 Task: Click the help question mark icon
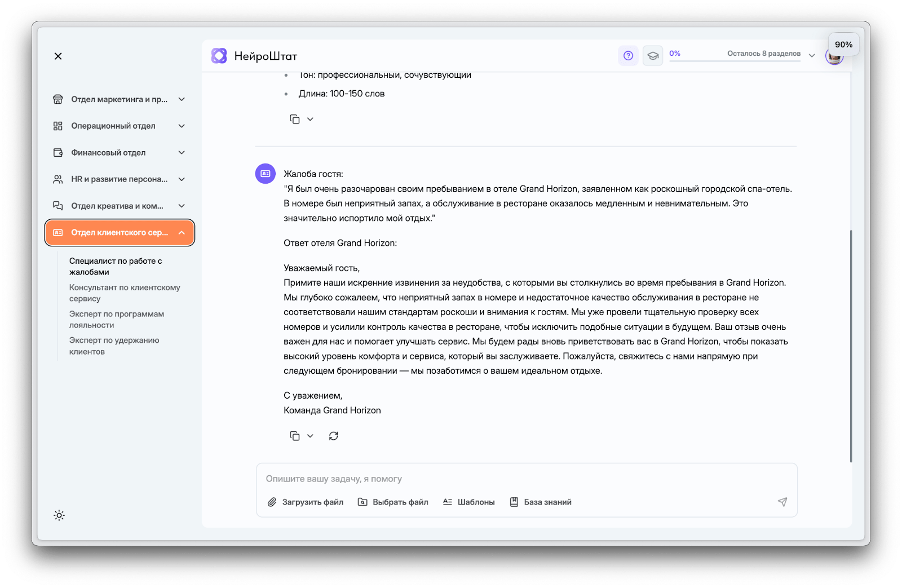(x=628, y=56)
